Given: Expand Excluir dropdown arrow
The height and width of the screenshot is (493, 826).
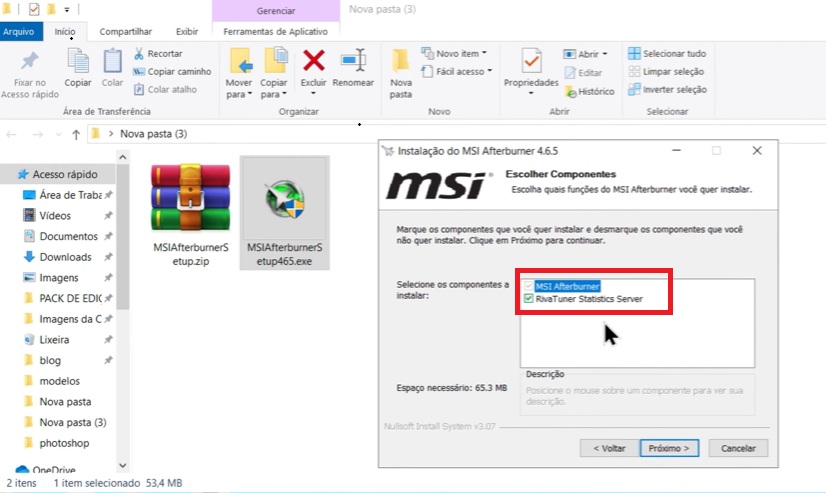Looking at the screenshot, I should pyautogui.click(x=313, y=94).
